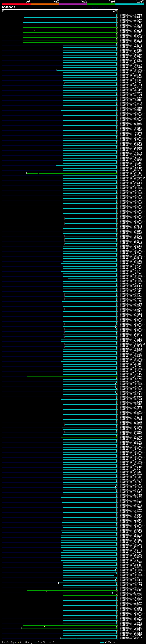Select hit label UniRef100_P56252
The height and width of the screenshot is (644, 146).
[131, 306]
